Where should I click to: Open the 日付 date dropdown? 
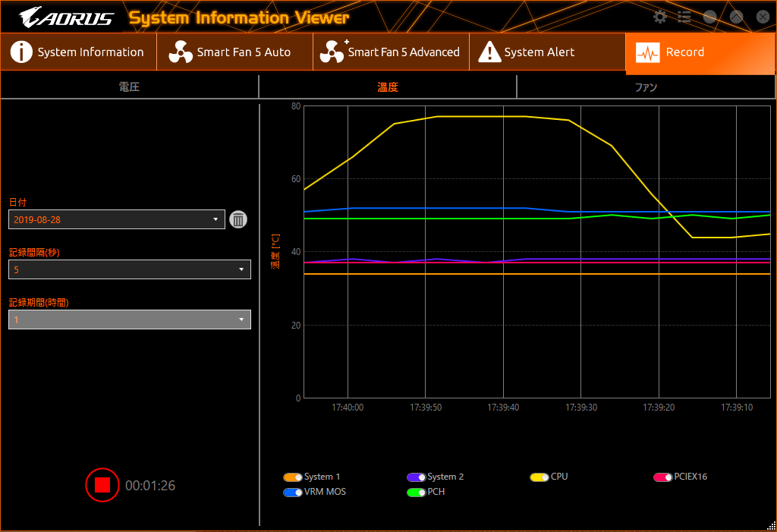coord(116,219)
